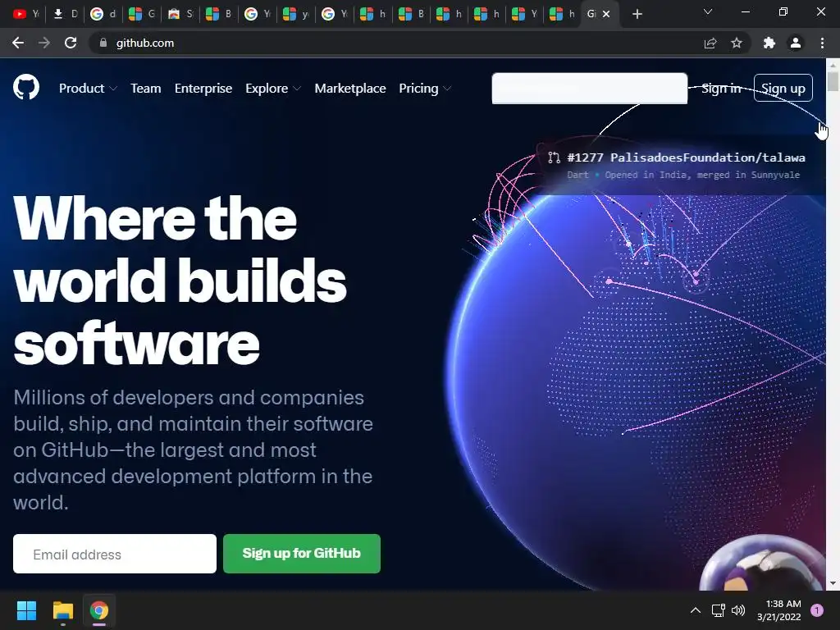Expand the Product menu
The height and width of the screenshot is (630, 840).
88,89
